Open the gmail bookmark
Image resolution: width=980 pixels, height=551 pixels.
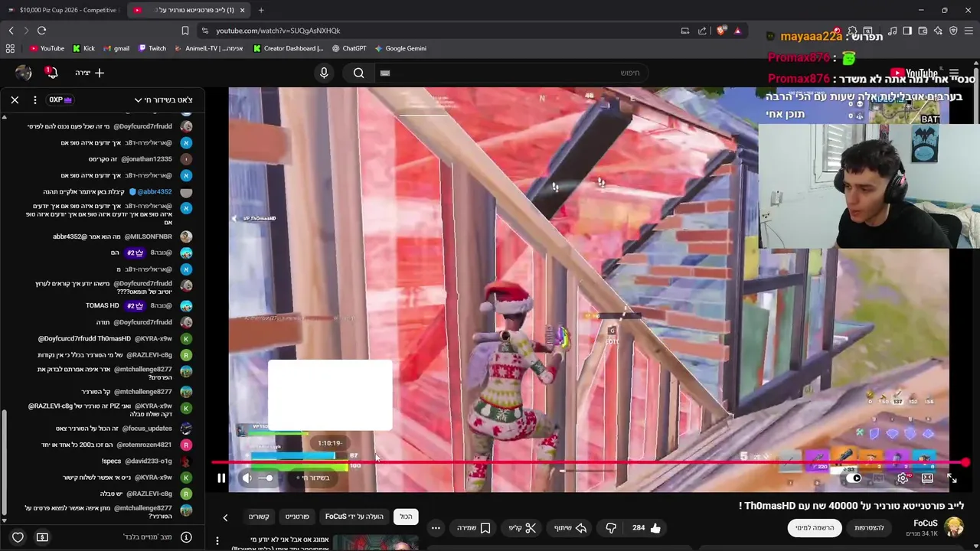pyautogui.click(x=116, y=48)
